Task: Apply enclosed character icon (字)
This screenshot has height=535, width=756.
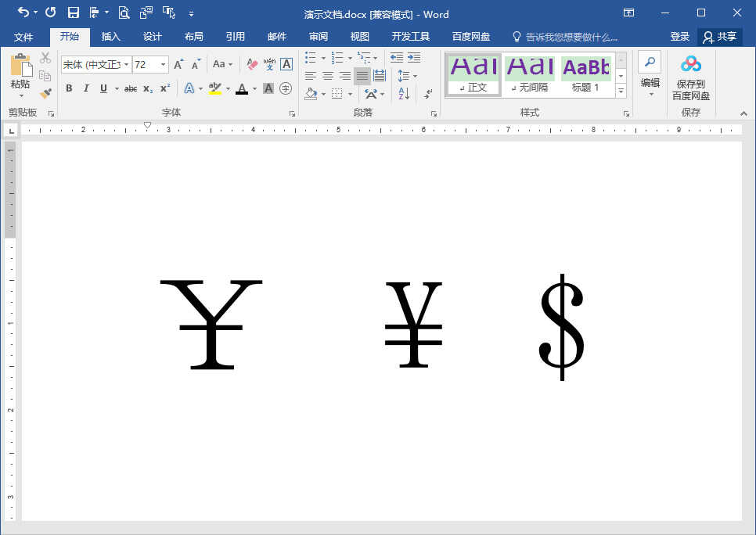Action: click(x=286, y=88)
